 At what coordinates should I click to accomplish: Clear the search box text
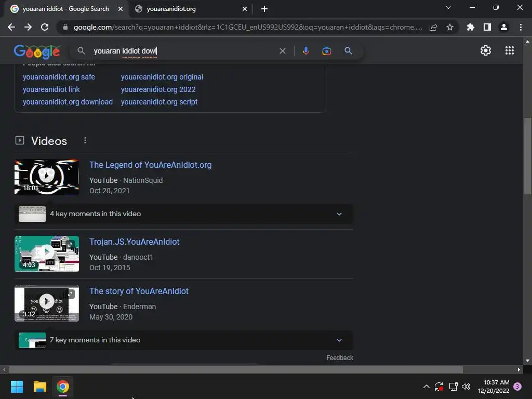pos(282,51)
